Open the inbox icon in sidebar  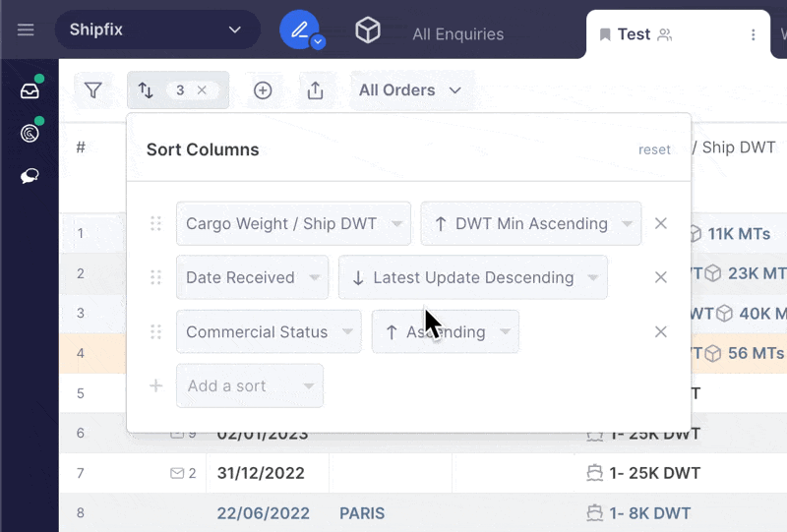30,90
